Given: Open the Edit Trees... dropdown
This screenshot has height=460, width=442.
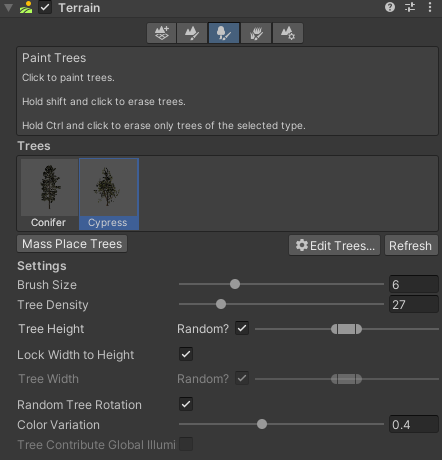Looking at the screenshot, I should pos(334,245).
